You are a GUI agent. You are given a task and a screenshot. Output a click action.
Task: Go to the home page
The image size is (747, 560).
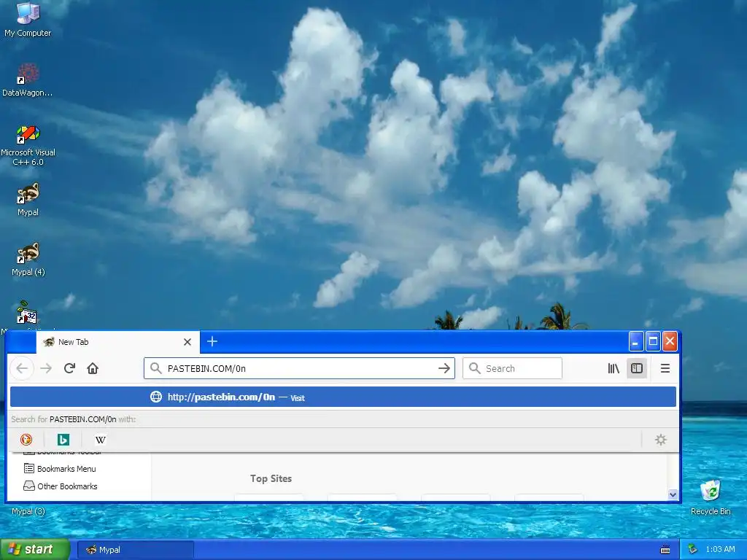(93, 368)
